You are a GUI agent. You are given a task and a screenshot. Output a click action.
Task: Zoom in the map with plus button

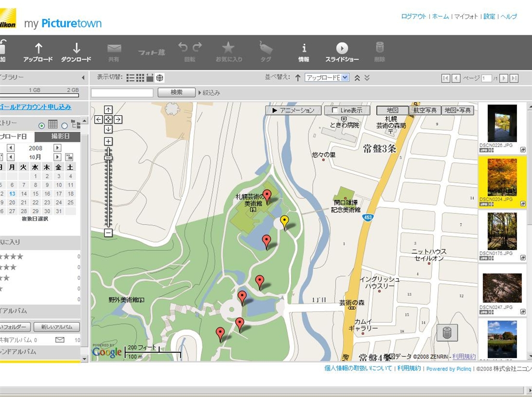click(x=108, y=141)
